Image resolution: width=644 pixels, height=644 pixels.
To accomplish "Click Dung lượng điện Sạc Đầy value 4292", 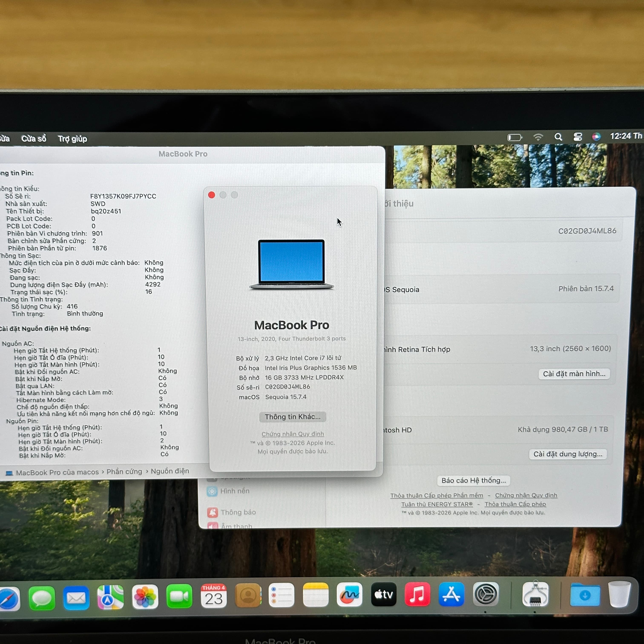I will click(x=153, y=284).
